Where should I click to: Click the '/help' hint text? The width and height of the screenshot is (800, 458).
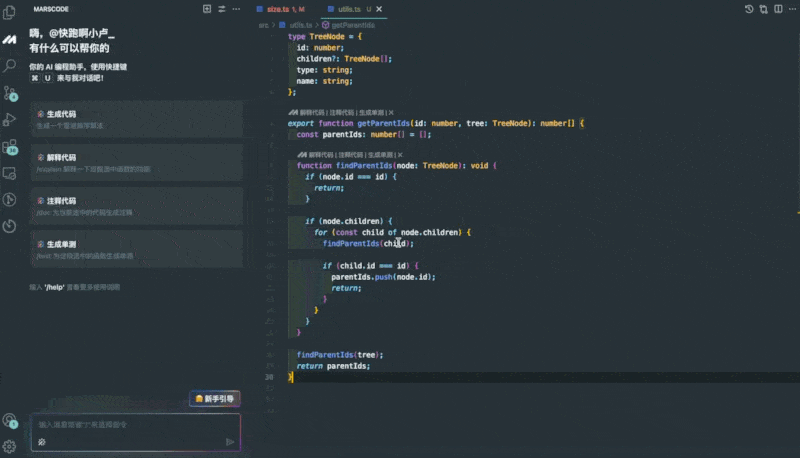pos(54,288)
